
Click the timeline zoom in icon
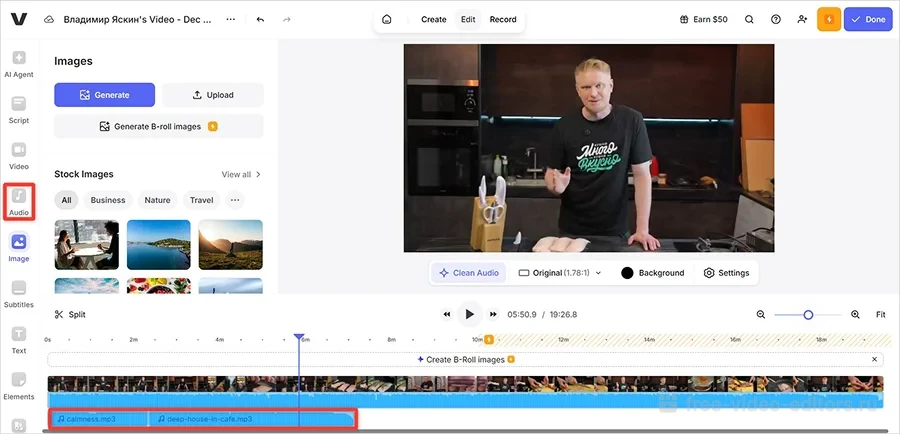tap(855, 315)
